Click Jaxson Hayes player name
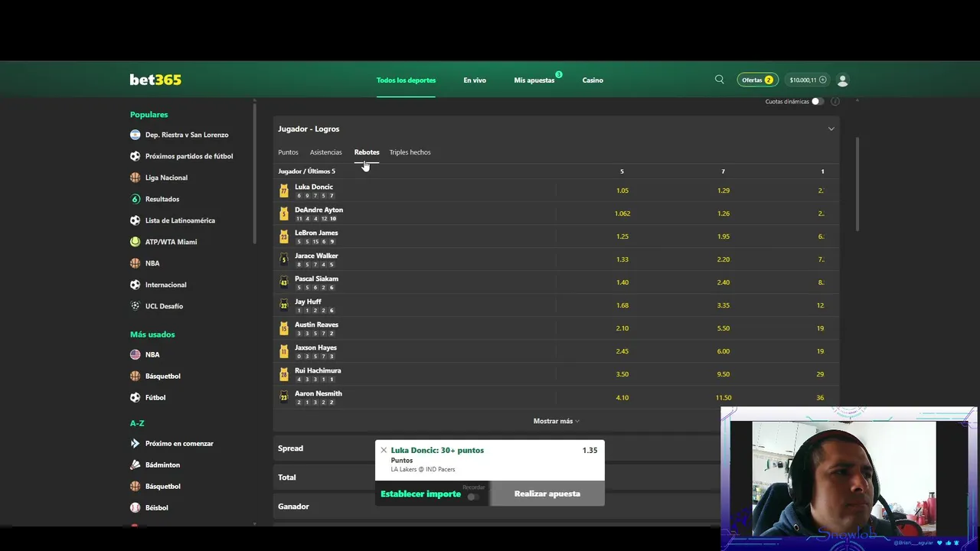This screenshot has width=980, height=551. (315, 347)
